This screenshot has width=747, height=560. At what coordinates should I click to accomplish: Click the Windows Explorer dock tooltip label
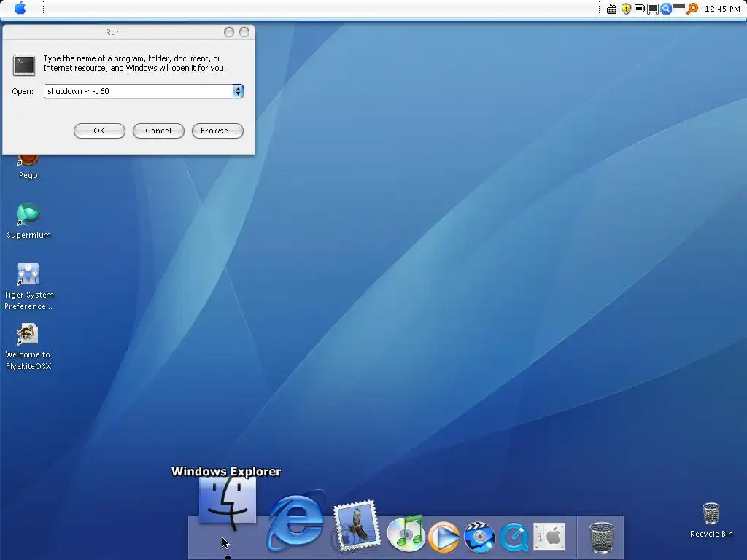[x=226, y=472]
